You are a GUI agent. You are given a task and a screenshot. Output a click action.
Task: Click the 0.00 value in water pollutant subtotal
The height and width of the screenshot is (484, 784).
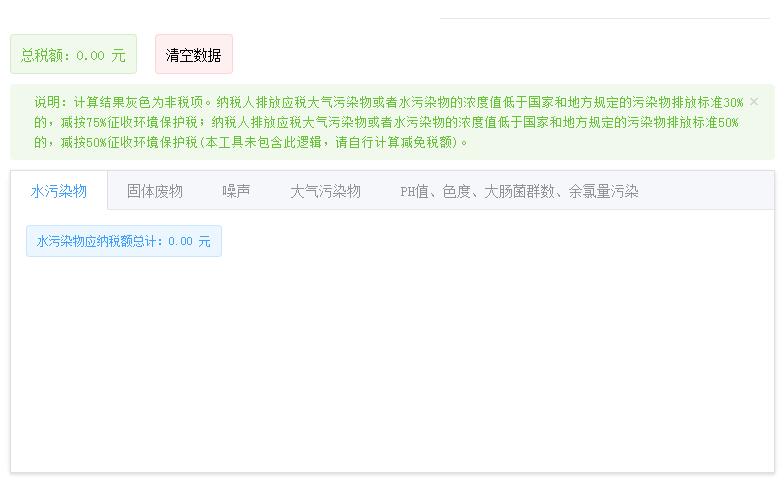[180, 242]
